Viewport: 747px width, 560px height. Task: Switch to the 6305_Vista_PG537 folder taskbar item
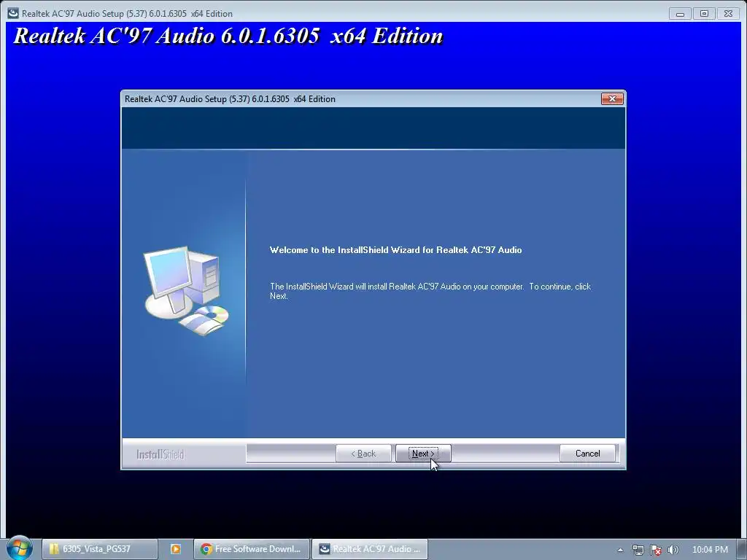pos(99,549)
